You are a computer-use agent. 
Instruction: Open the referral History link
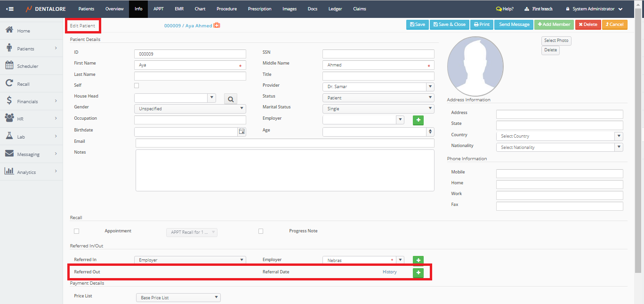click(389, 272)
